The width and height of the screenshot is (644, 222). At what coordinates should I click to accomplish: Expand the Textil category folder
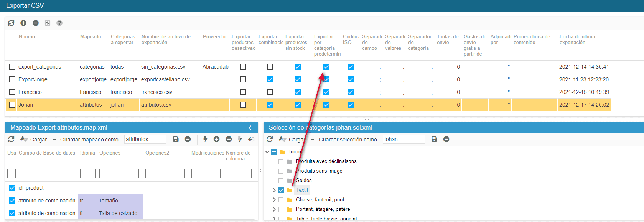274,190
